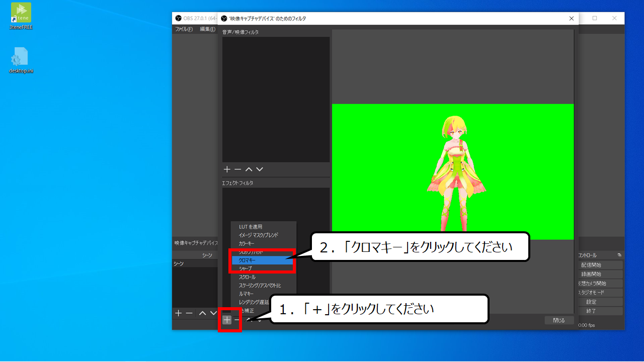644x362 pixels.
Task: Move the scene down in the OBS scenes panel
Action: [213, 313]
